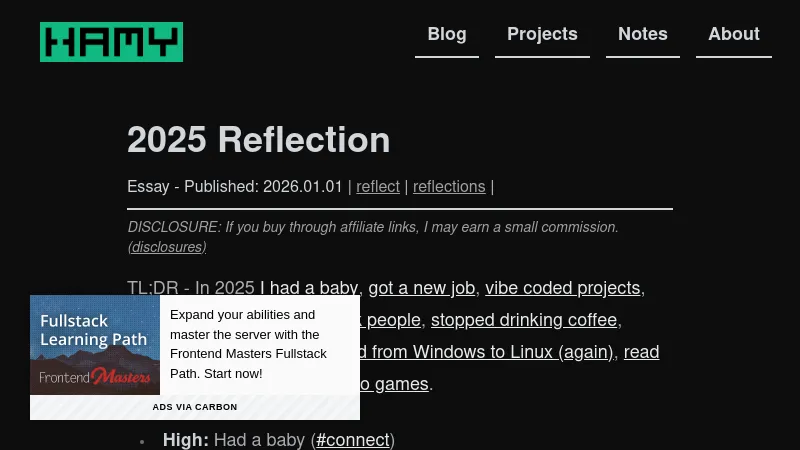Open the Blog menu item
Screen dimensions: 800x450
447,35
